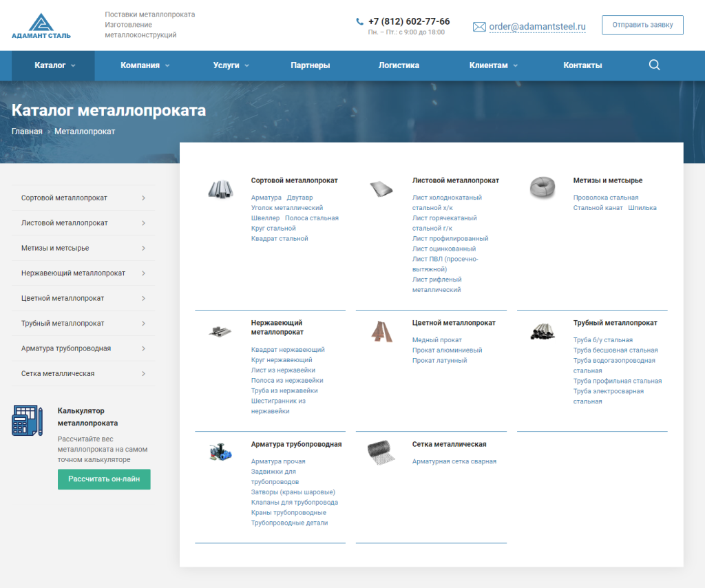This screenshot has height=588, width=705.
Task: Click Калькулятор металлопроката heading
Action: pyautogui.click(x=87, y=417)
